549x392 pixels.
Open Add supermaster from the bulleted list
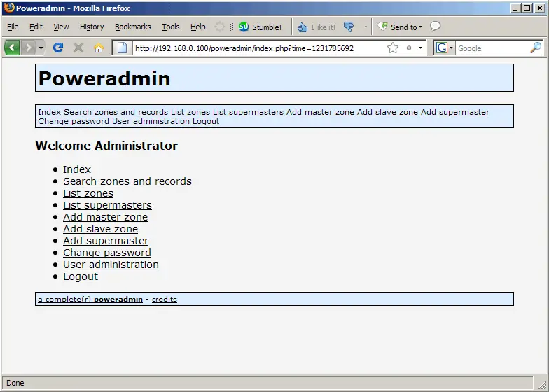pyautogui.click(x=106, y=241)
